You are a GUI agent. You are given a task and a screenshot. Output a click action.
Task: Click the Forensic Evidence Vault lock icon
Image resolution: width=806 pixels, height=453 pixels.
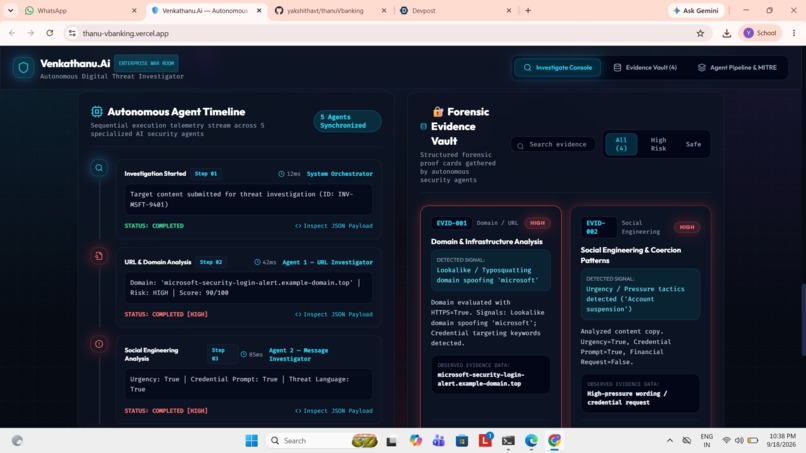pos(438,112)
